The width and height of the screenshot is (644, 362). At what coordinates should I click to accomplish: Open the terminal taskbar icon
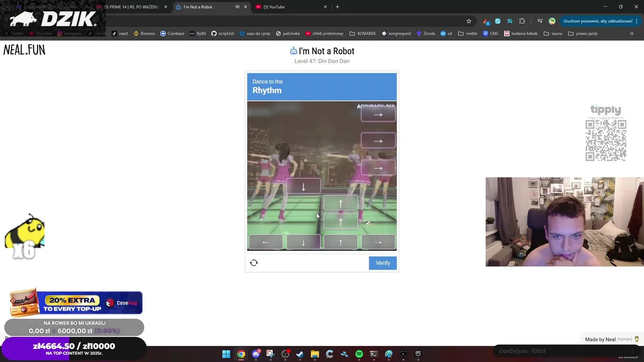pyautogui.click(x=374, y=354)
